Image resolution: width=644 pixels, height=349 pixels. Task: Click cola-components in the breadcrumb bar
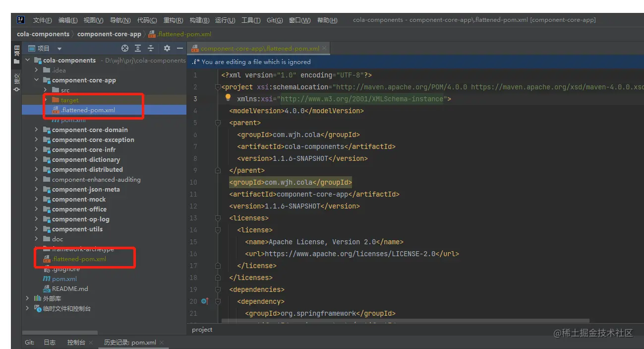pos(43,34)
